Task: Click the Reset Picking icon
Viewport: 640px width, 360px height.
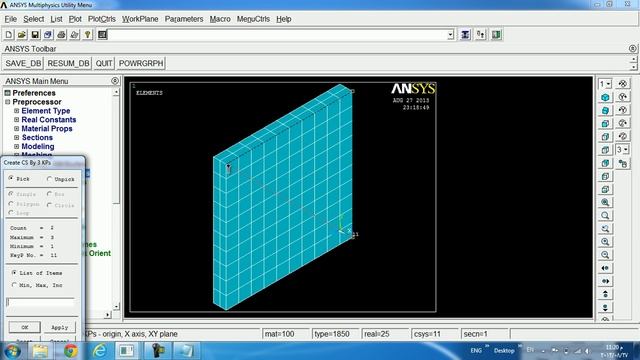Action: [x=480, y=35]
